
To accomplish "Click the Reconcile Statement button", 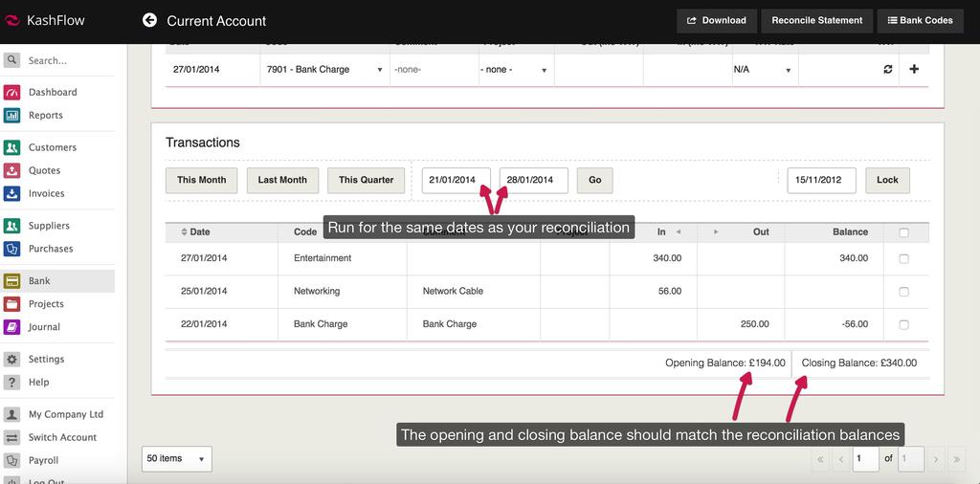I will point(816,20).
